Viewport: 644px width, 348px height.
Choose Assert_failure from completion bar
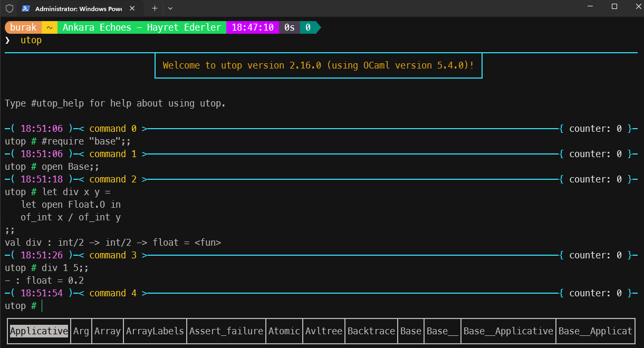226,331
